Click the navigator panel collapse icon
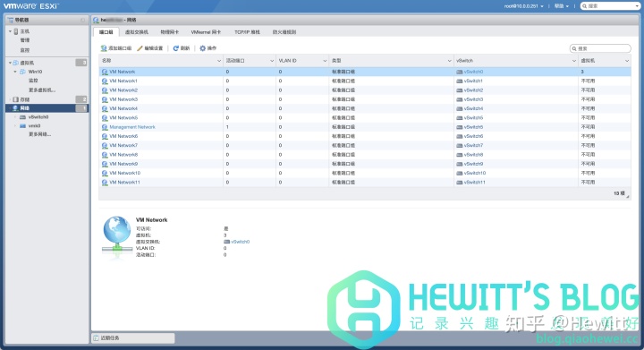Viewport: 644px width, 350px height. point(82,20)
